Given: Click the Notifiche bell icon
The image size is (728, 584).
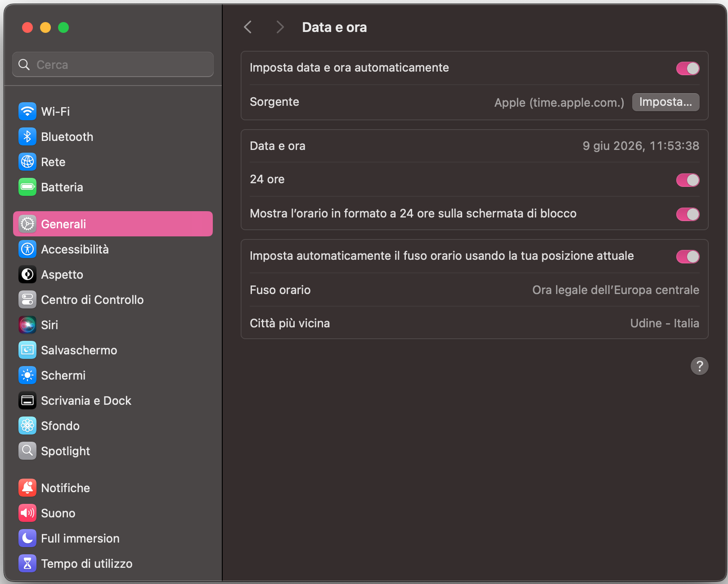Looking at the screenshot, I should tap(27, 488).
